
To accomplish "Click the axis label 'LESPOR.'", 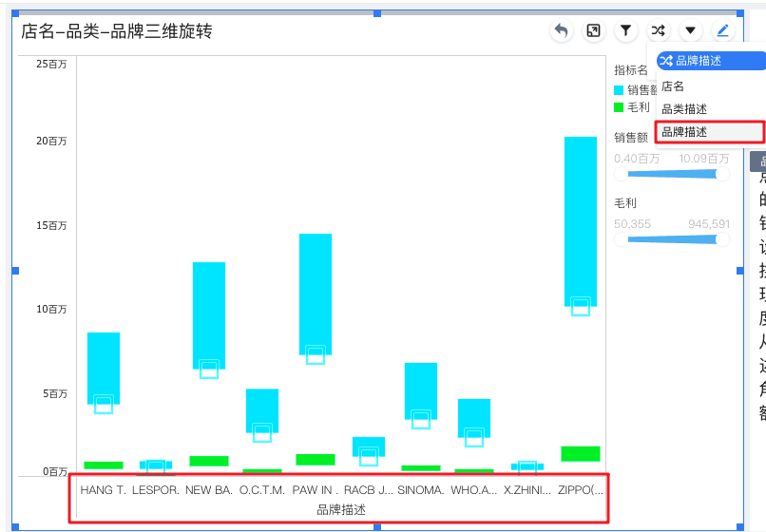I will 156,490.
